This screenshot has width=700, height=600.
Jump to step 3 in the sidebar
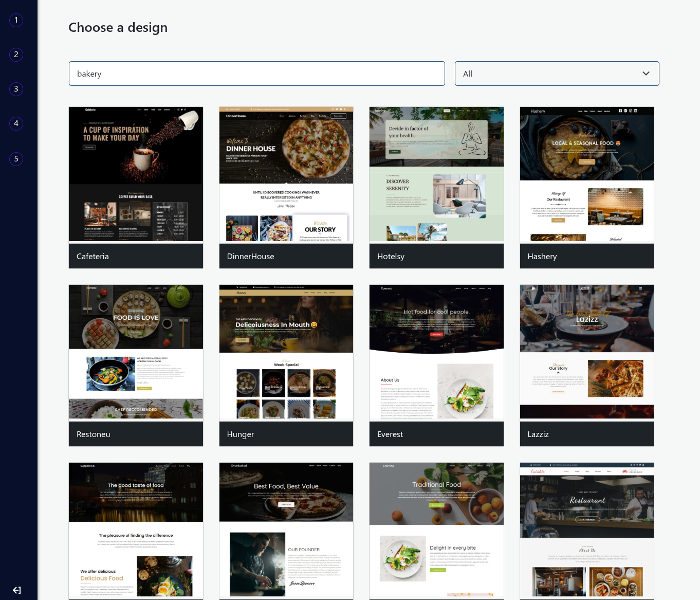coord(16,88)
